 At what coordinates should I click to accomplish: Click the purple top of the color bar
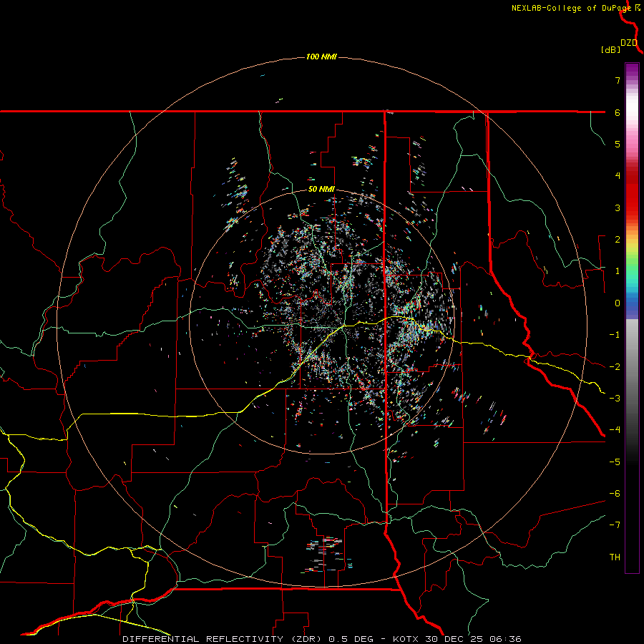[x=632, y=70]
